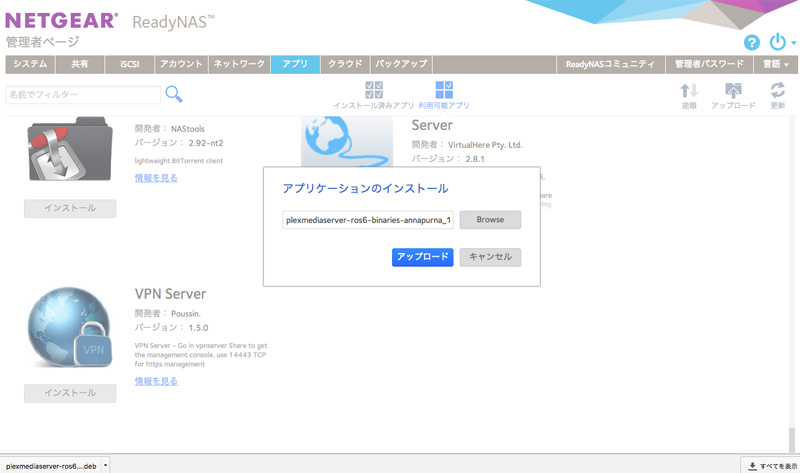Click the VPN Server globe icon
800x473 pixels.
coord(69,330)
